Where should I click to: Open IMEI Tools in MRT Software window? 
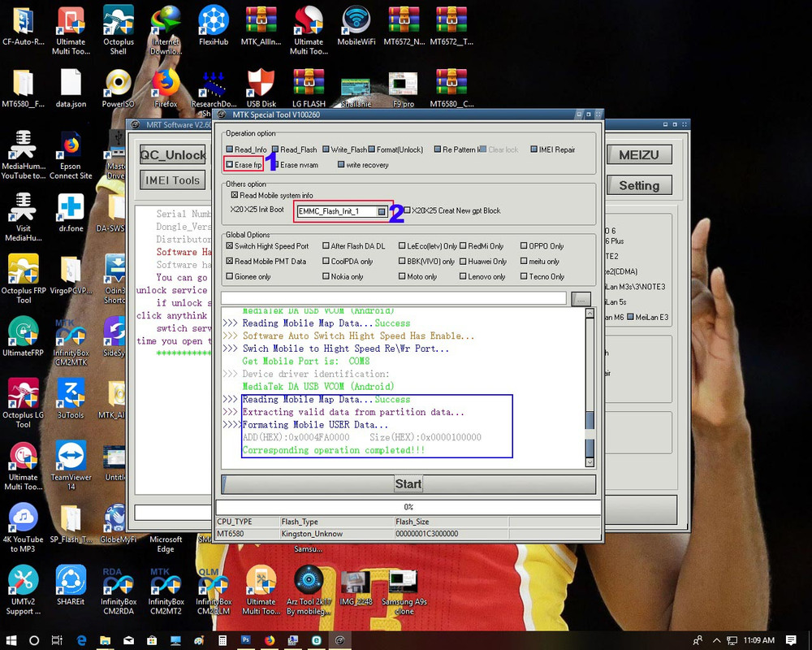coord(172,180)
